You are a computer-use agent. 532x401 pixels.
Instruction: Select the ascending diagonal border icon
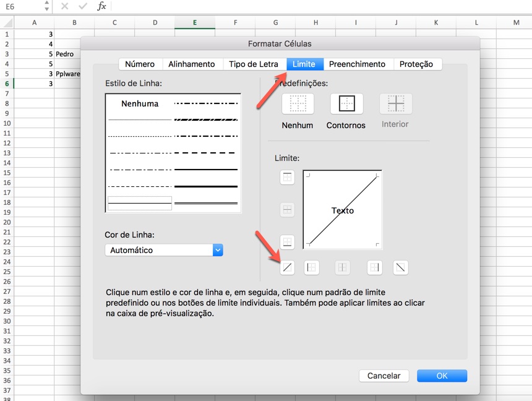coord(287,267)
